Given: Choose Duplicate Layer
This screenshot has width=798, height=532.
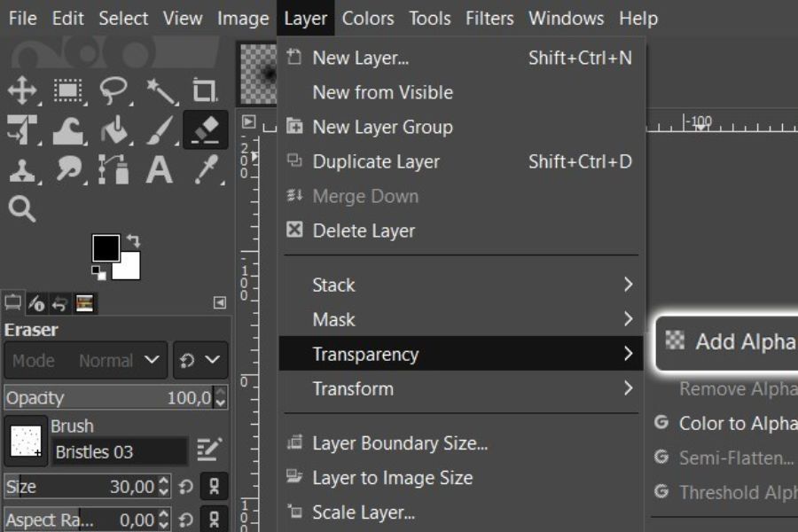Looking at the screenshot, I should (x=460, y=161).
